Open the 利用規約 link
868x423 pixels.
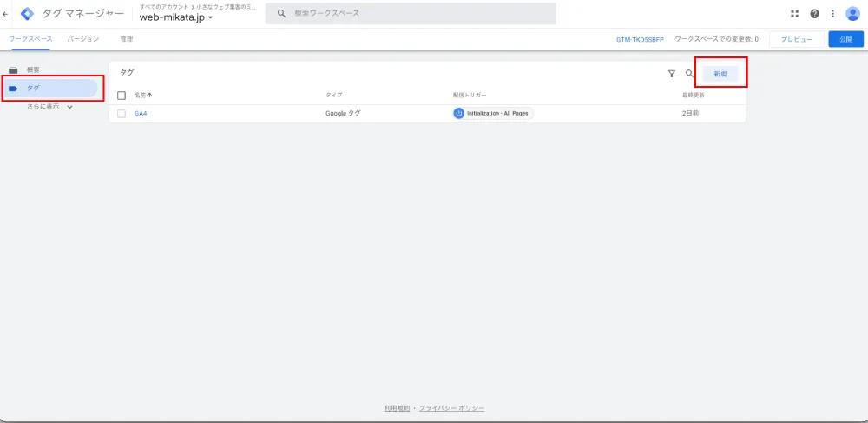[397, 408]
